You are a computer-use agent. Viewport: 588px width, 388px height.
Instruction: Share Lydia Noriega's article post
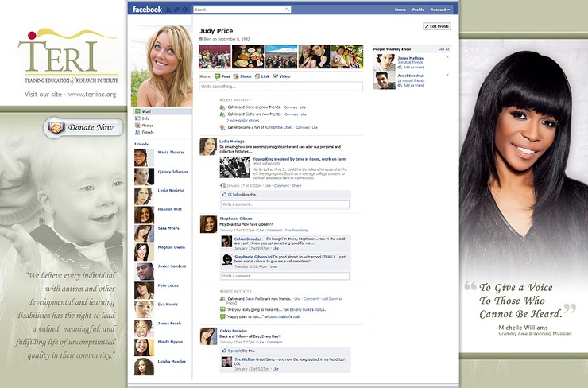[296, 186]
